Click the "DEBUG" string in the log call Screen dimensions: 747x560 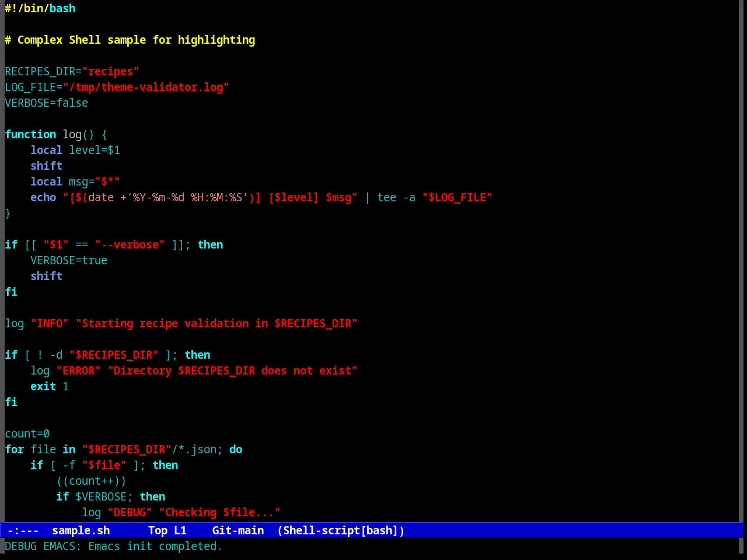(x=130, y=512)
